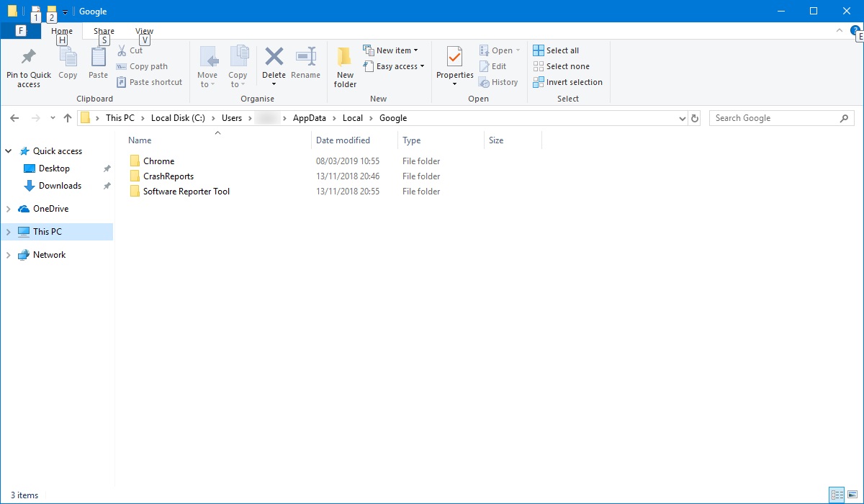
Task: Go back with the Back arrow
Action: click(x=15, y=118)
